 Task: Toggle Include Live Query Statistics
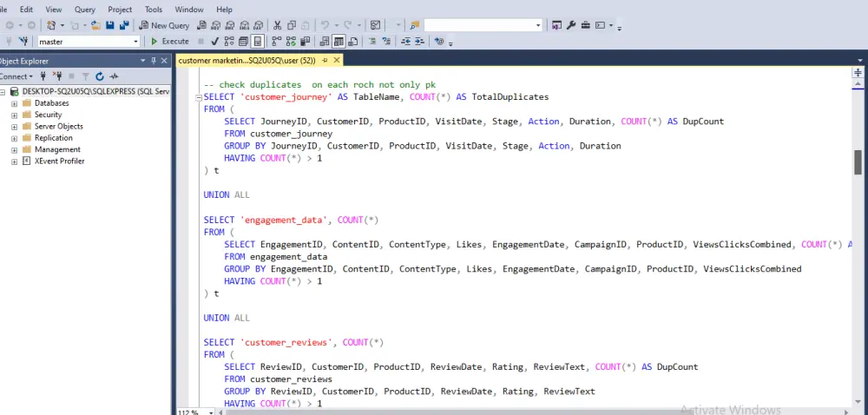(x=291, y=42)
